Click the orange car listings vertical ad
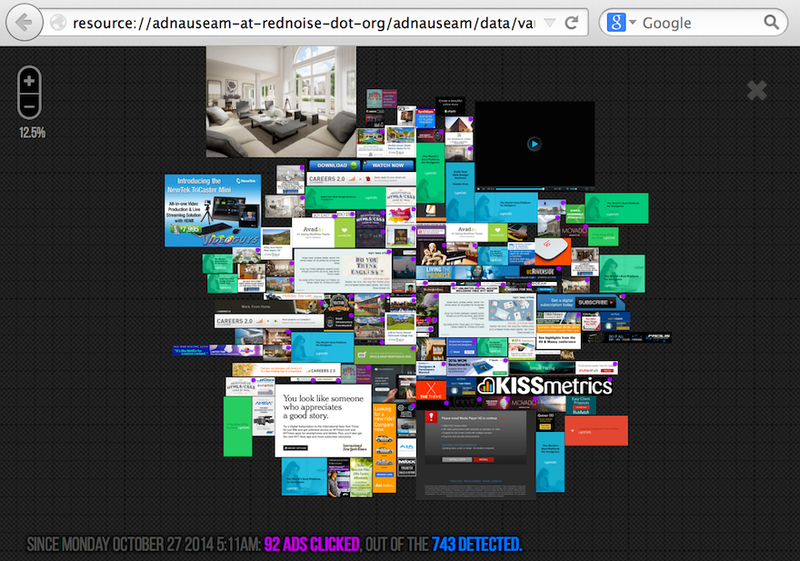800x561 pixels. [385, 448]
